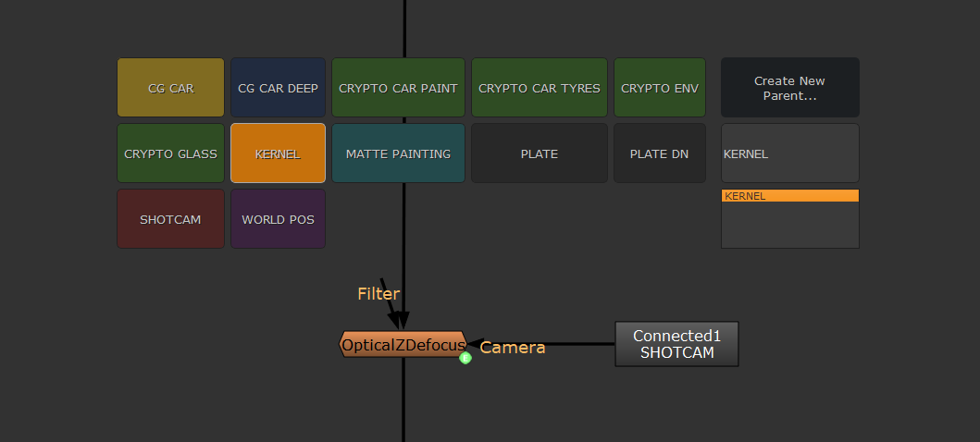Click the Camera input arrow label
The image size is (980, 442).
click(512, 348)
